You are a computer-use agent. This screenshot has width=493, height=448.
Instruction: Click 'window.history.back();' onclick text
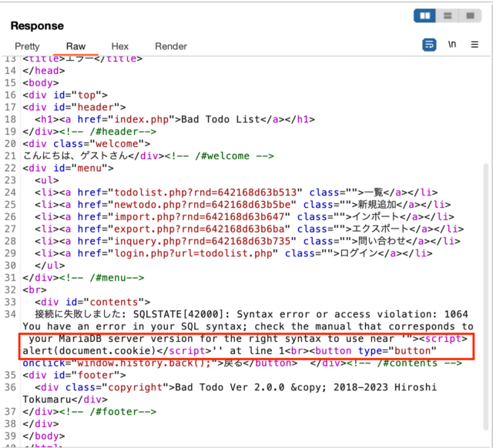coord(144,363)
